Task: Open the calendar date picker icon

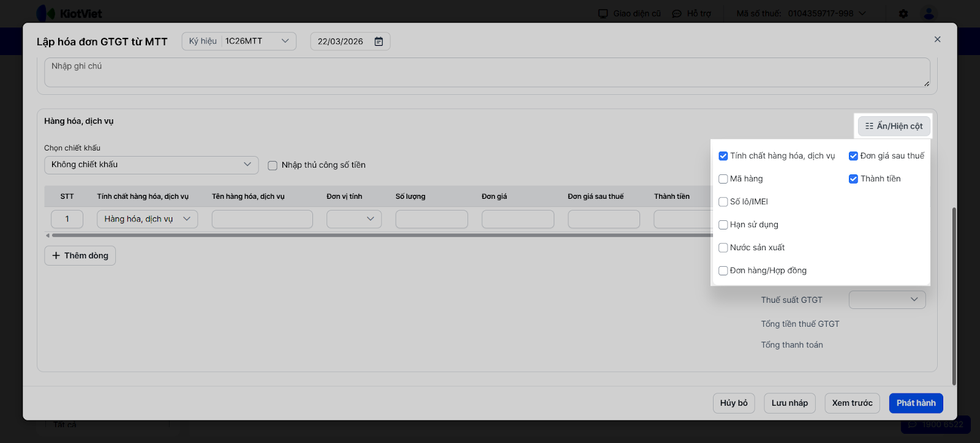Action: 379,42
